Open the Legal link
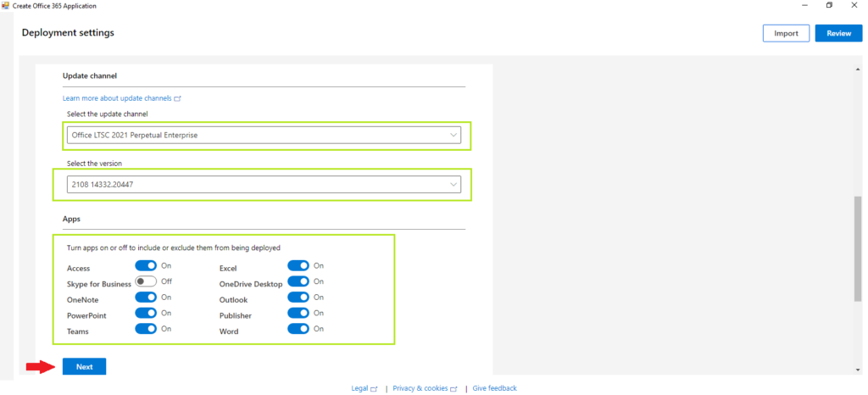 click(x=364, y=388)
